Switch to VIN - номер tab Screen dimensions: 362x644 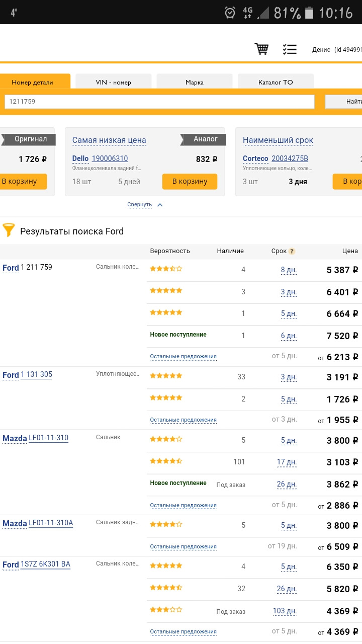(x=113, y=82)
